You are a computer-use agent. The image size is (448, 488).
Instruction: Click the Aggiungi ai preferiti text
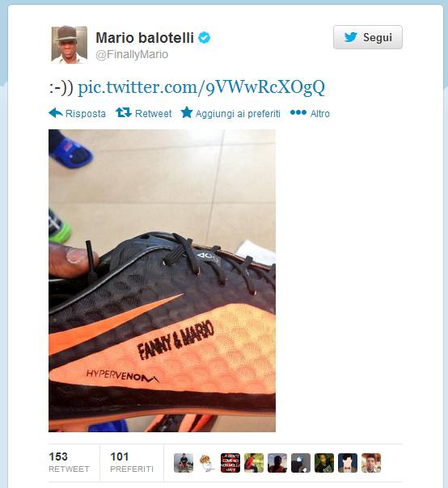click(238, 114)
